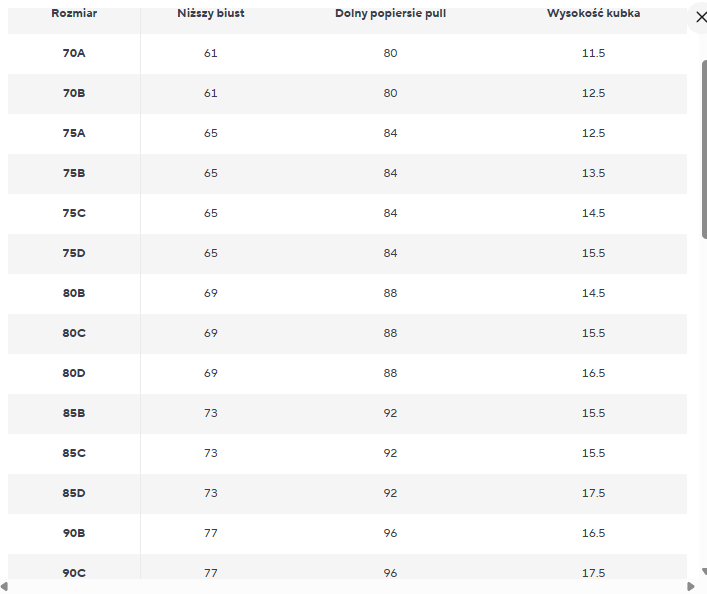Select the Rozmiar column header

(74, 14)
